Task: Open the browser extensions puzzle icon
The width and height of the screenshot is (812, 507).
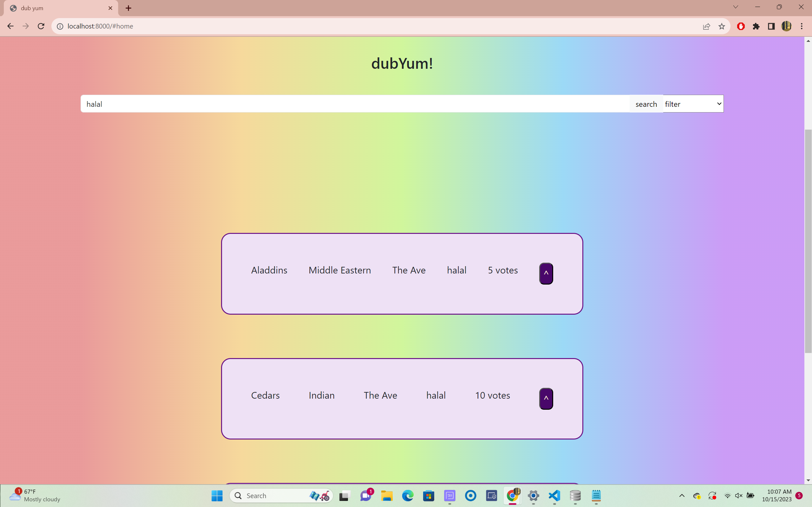Action: click(756, 26)
